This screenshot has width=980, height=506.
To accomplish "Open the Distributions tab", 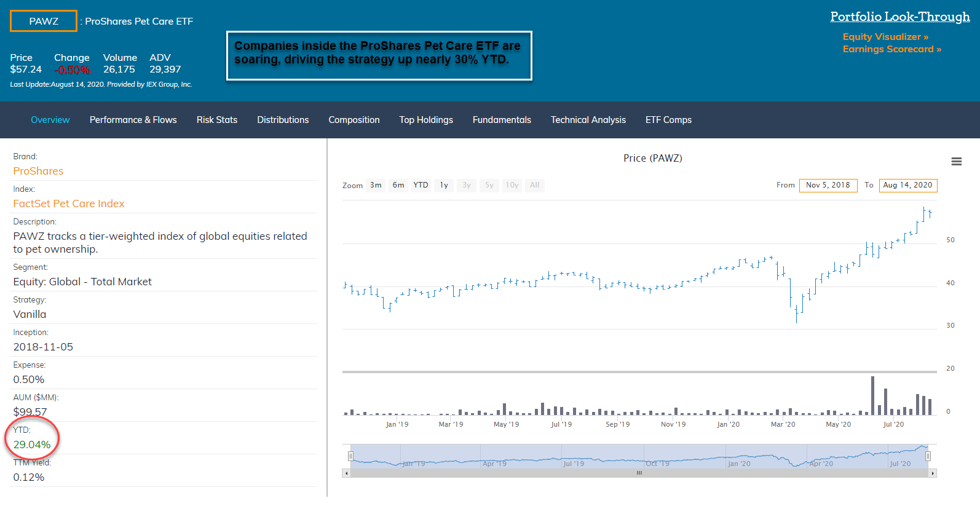I will point(283,120).
